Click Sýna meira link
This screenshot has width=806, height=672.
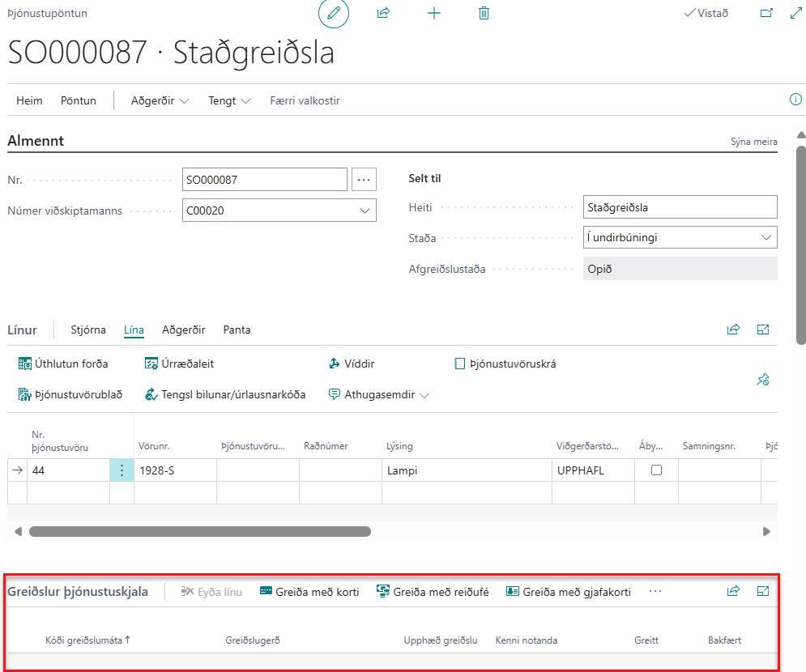click(753, 142)
